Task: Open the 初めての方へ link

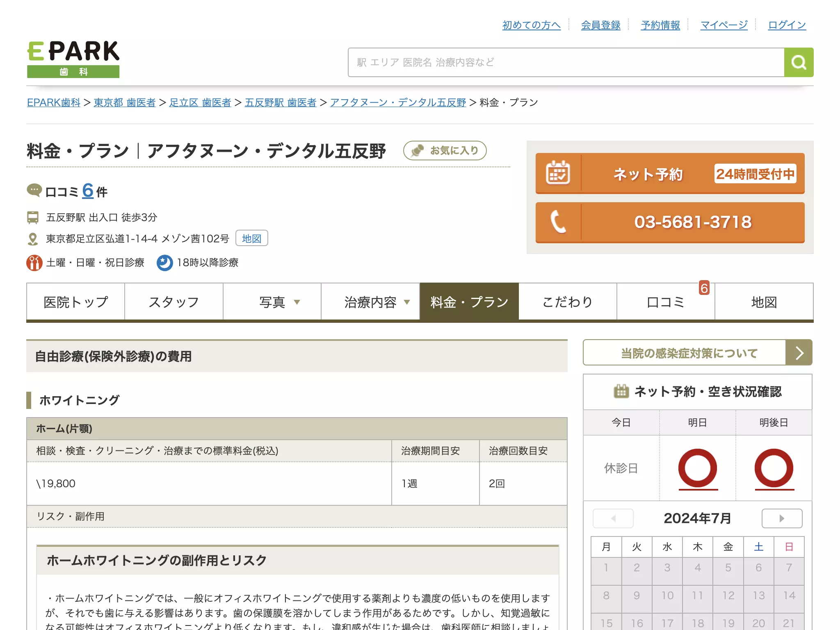Action: (531, 25)
